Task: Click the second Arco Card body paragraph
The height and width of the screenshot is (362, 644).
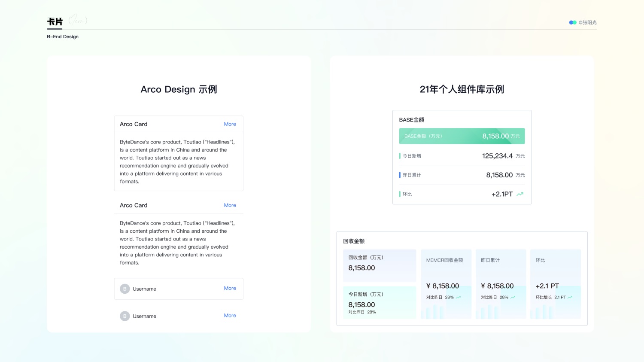Action: tap(177, 243)
